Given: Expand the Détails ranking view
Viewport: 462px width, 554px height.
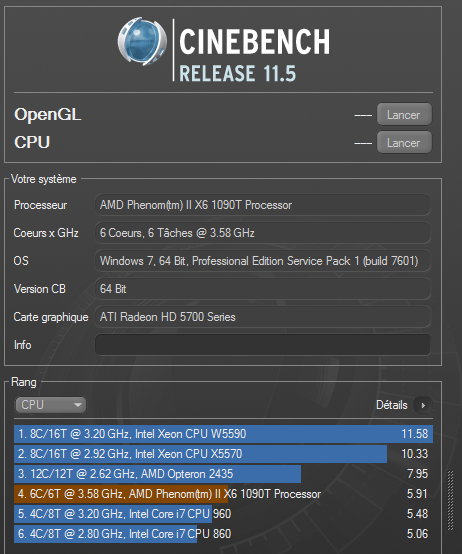Looking at the screenshot, I should (x=392, y=405).
